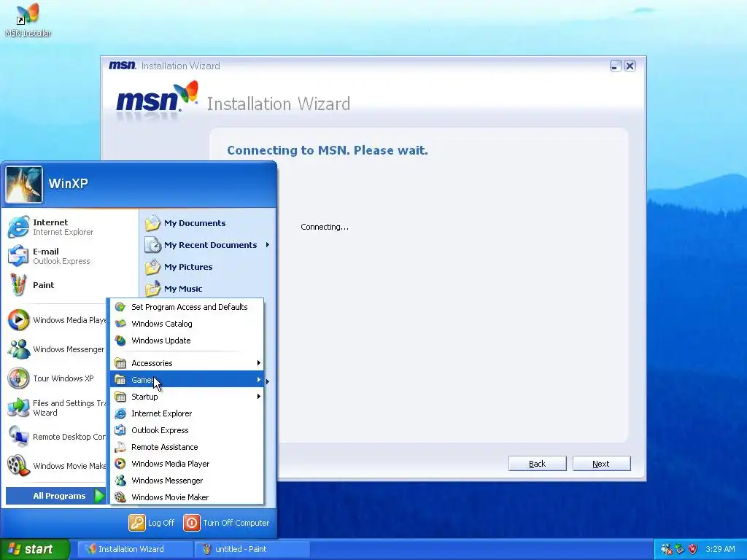This screenshot has width=747, height=560.
Task: Click the Windows Catalog icon
Action: 120,324
